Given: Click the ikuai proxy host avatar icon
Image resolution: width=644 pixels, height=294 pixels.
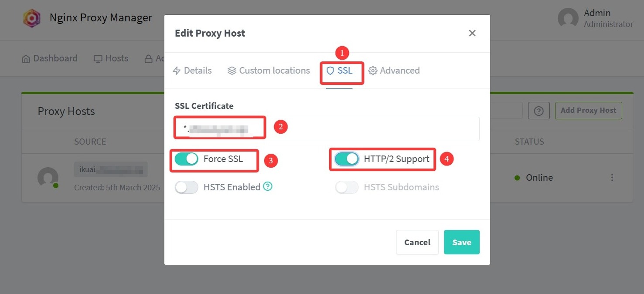Looking at the screenshot, I should point(48,178).
